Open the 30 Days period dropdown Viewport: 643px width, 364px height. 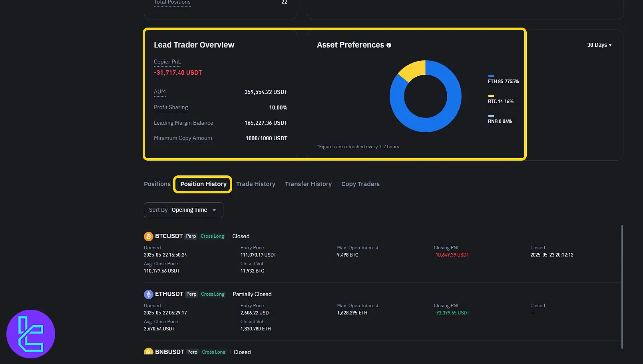tap(599, 45)
